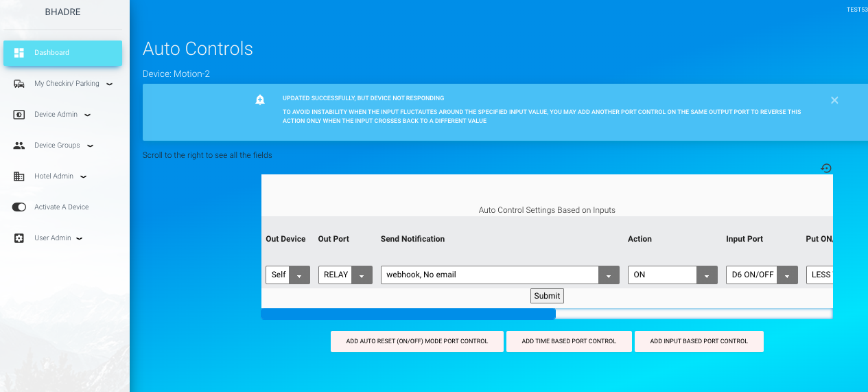Click the chevron next to Device Groups
The height and width of the screenshot is (392, 868).
coord(90,146)
